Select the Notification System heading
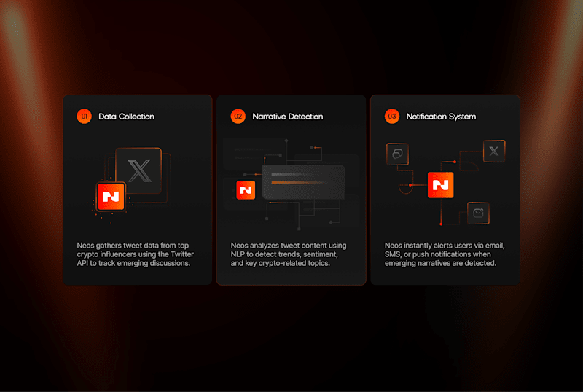Viewport: 583px width, 392px height. coord(441,117)
